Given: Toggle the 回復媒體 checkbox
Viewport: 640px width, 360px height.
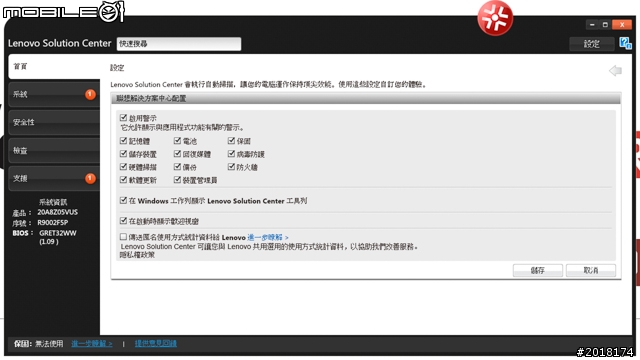Looking at the screenshot, I should pyautogui.click(x=177, y=153).
